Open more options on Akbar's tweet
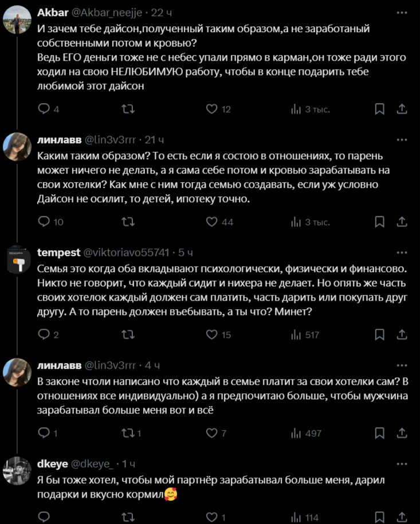Image resolution: width=420 pixels, height=524 pixels. 402,13
